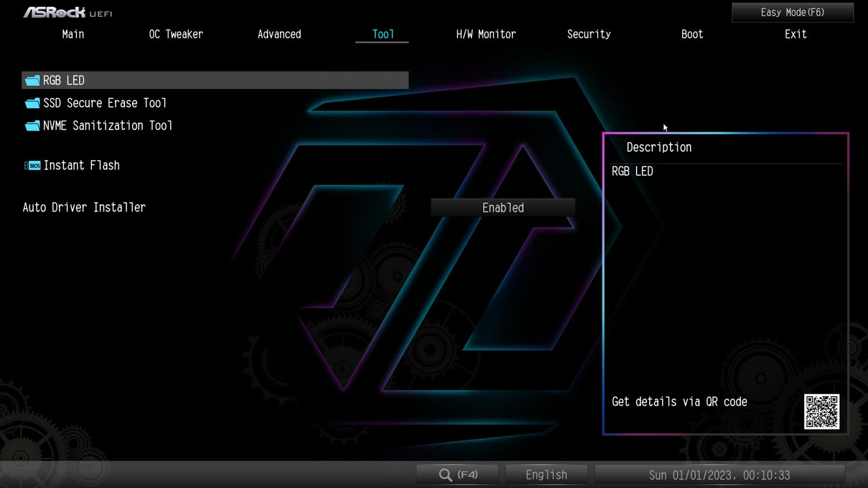Open the H/W Monitor tab
The image size is (868, 488).
(486, 34)
